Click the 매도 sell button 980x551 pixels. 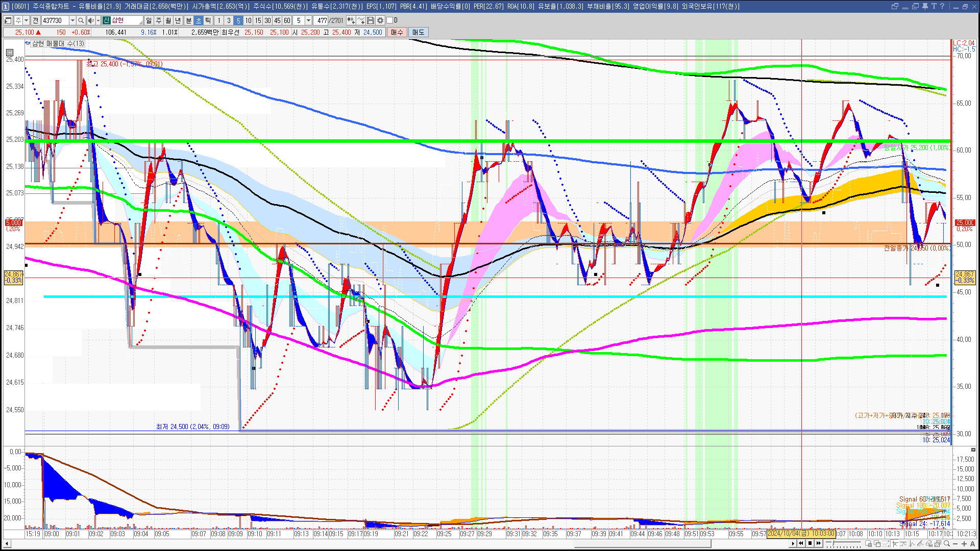point(419,32)
